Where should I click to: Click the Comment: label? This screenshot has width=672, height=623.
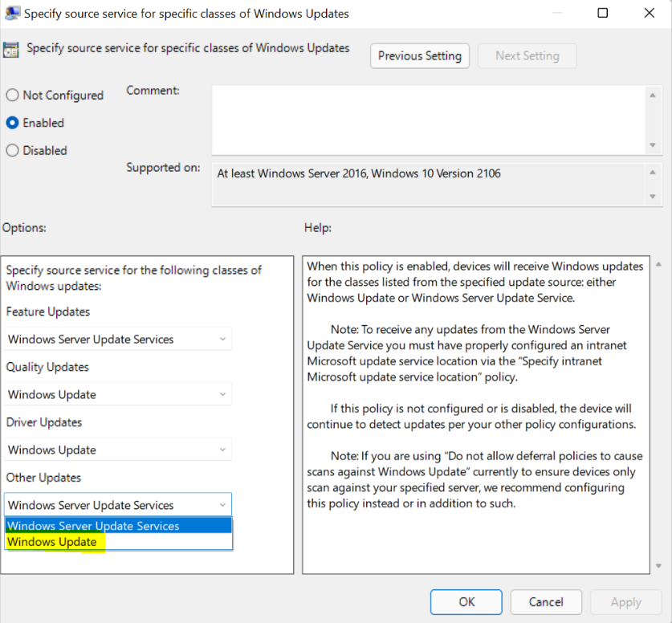pos(153,91)
